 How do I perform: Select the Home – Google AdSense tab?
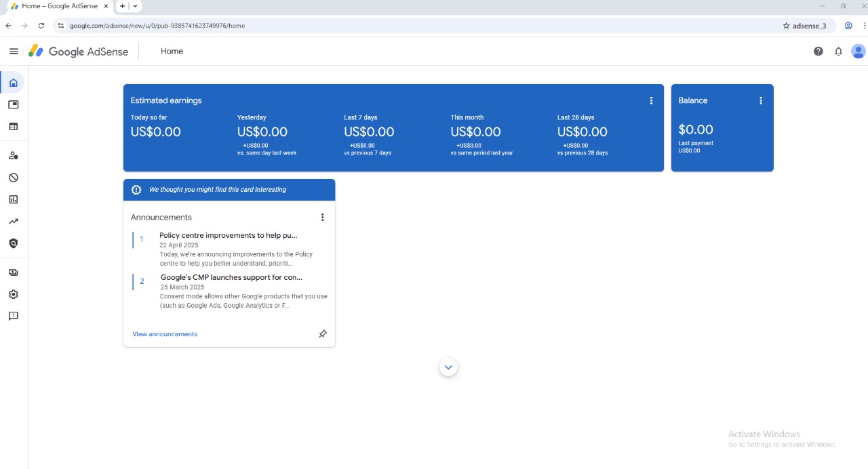(x=59, y=6)
